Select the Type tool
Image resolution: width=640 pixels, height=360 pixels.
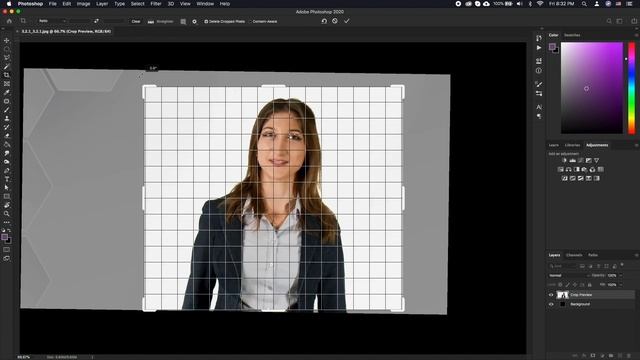7,179
